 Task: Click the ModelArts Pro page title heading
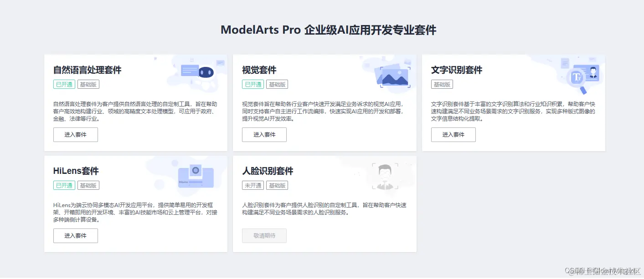click(329, 29)
